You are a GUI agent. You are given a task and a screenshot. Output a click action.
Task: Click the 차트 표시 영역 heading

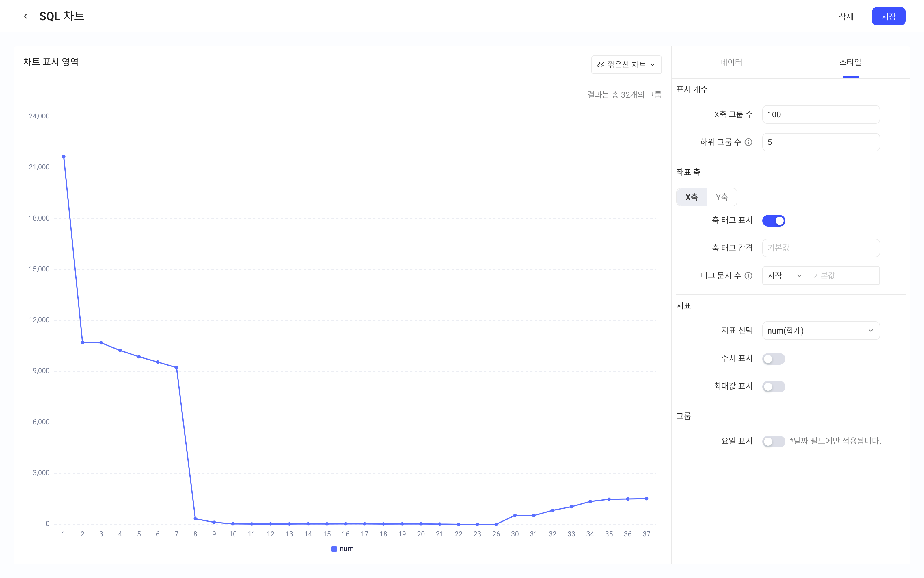pos(51,62)
